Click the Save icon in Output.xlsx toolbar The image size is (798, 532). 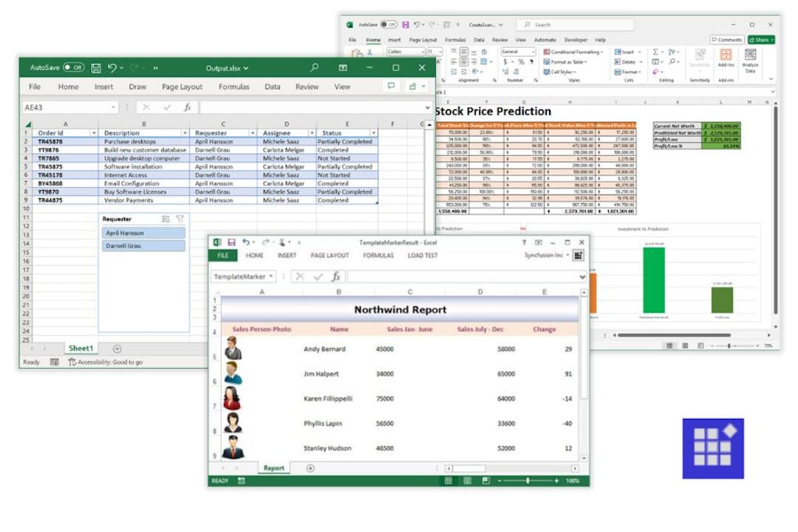coord(97,67)
